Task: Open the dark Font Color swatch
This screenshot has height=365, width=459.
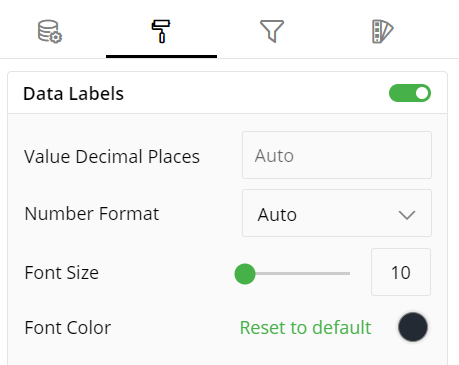Action: click(x=413, y=327)
